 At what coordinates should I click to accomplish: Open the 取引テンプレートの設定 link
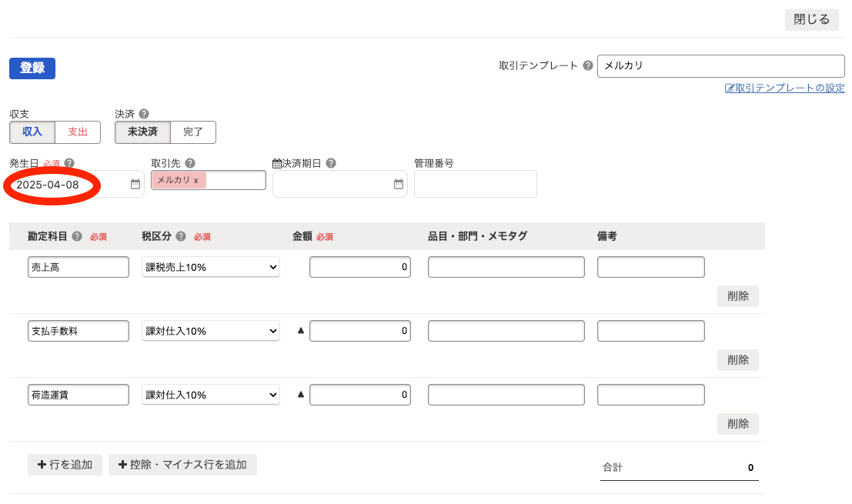point(784,88)
